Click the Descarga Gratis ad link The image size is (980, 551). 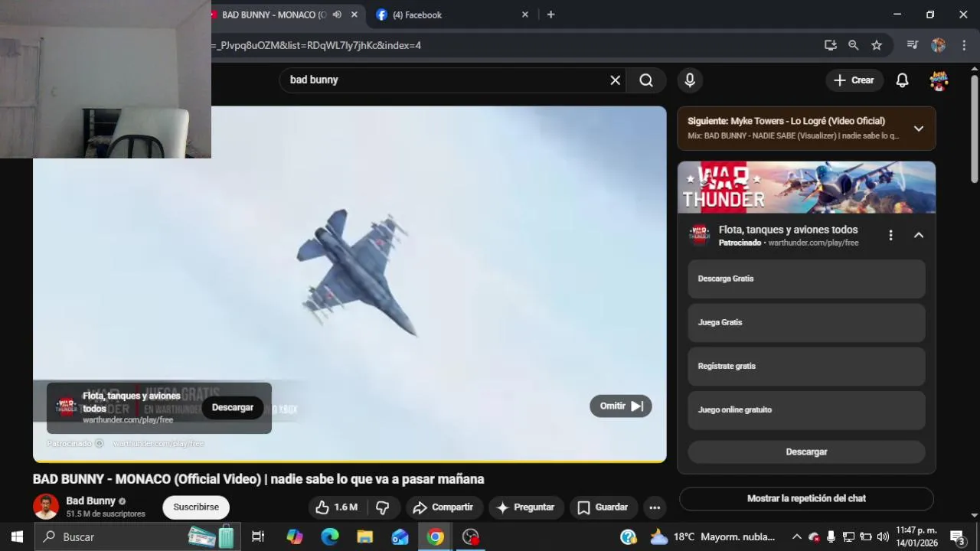(806, 279)
